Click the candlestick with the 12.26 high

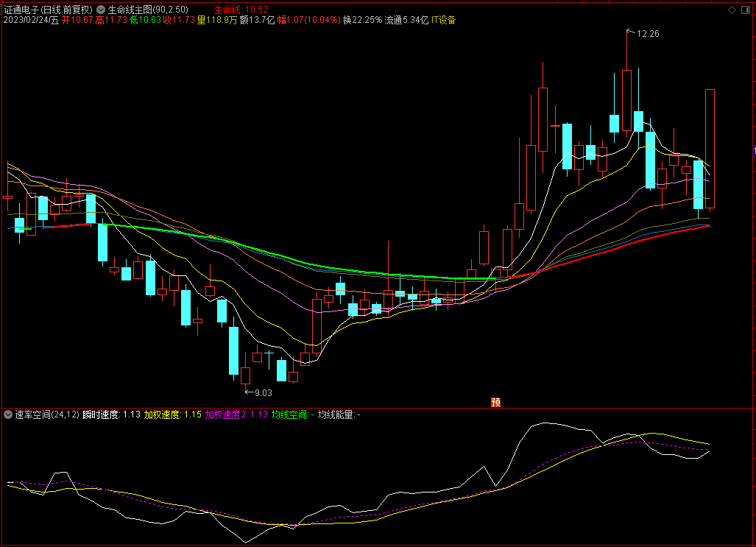tap(626, 100)
